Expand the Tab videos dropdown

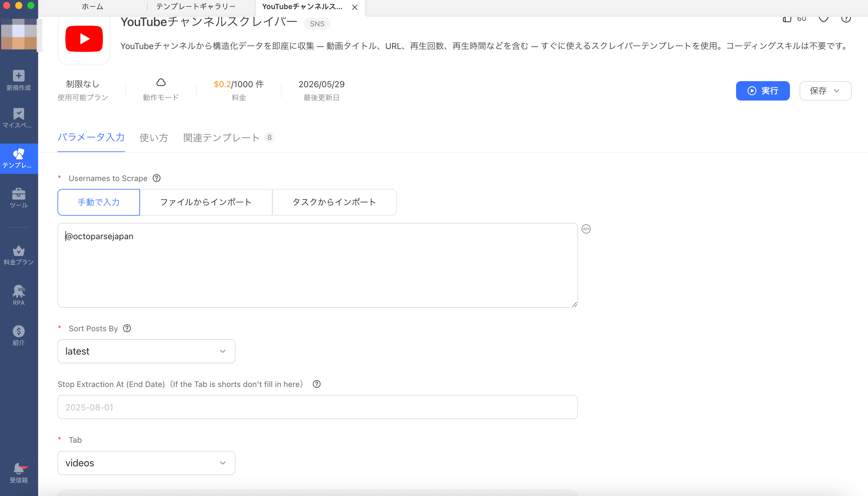pos(146,463)
